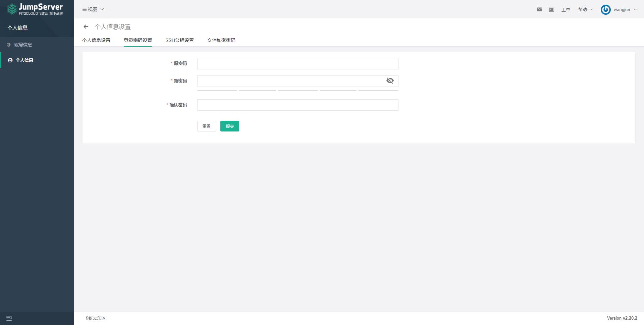This screenshot has height=325, width=644.
Task: Switch to 文件加密密码 tab
Action: pos(221,40)
